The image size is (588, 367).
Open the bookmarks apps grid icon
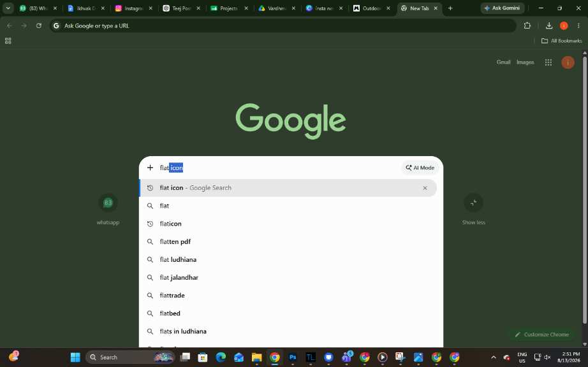tap(8, 41)
